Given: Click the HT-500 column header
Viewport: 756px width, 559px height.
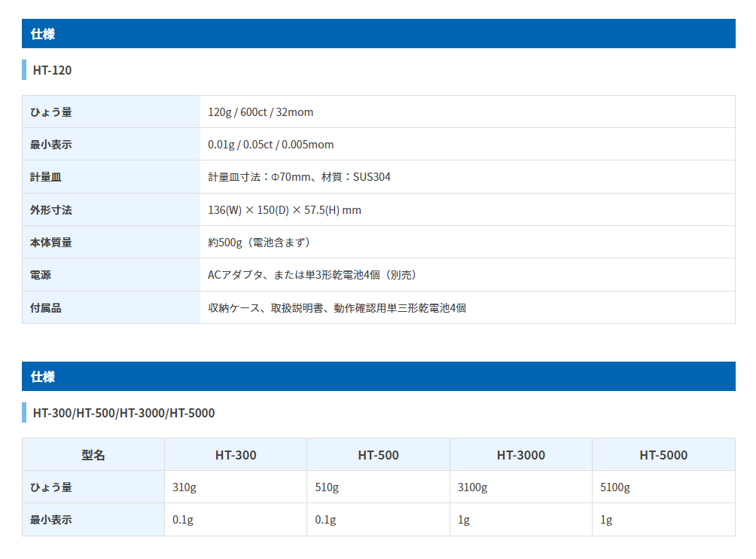Looking at the screenshot, I should pos(378,455).
